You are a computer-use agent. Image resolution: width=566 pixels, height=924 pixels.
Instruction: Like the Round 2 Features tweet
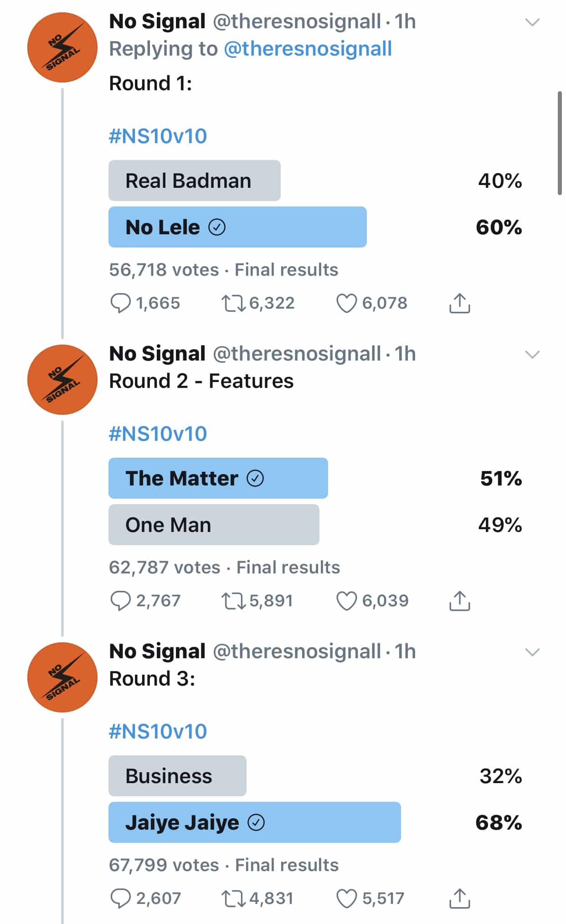pyautogui.click(x=346, y=601)
